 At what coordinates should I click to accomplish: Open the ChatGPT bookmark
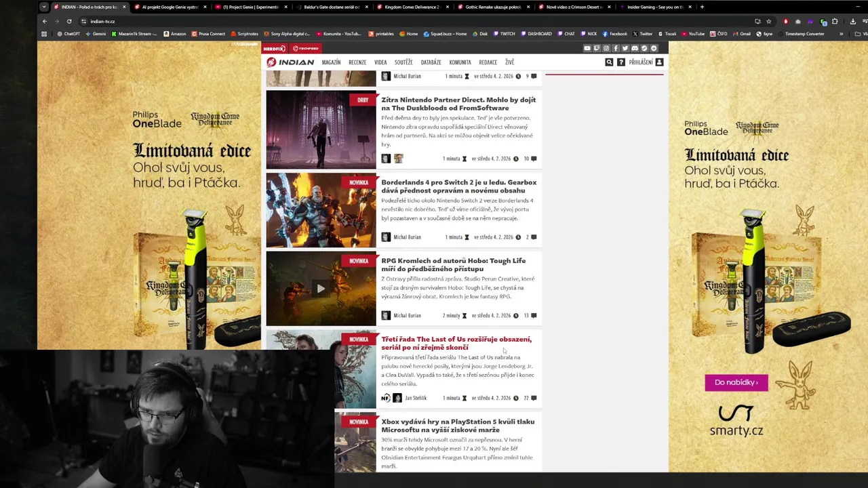(68, 34)
